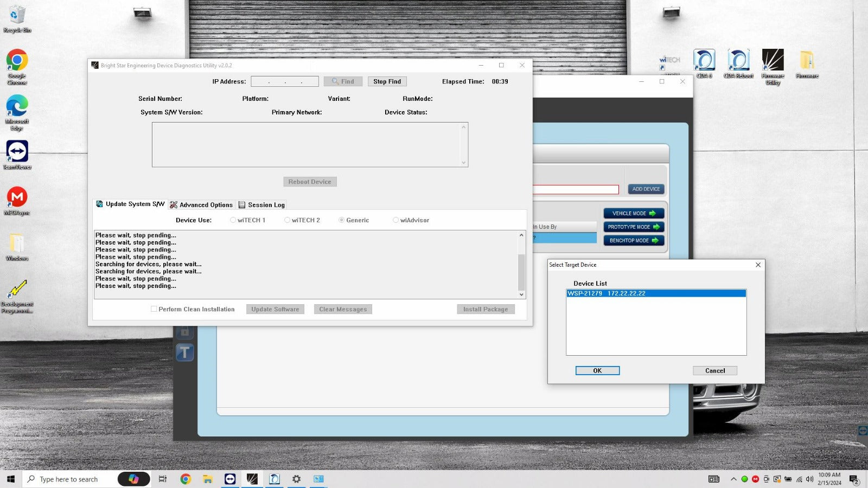Select the wiTECH 2 device use option
This screenshot has width=868, height=488.
tap(288, 220)
